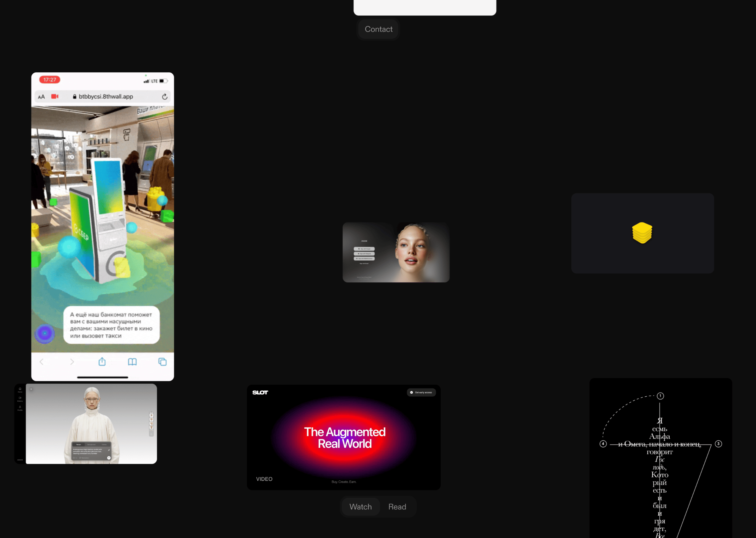This screenshot has width=756, height=538.
Task: Click the red 17:27 time pill
Action: tap(50, 80)
